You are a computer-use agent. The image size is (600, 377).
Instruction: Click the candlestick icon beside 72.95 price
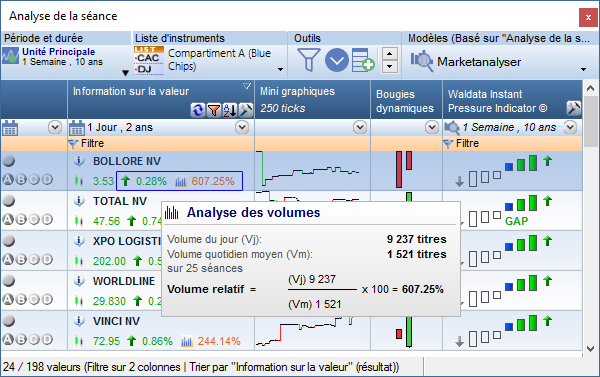pos(79,341)
